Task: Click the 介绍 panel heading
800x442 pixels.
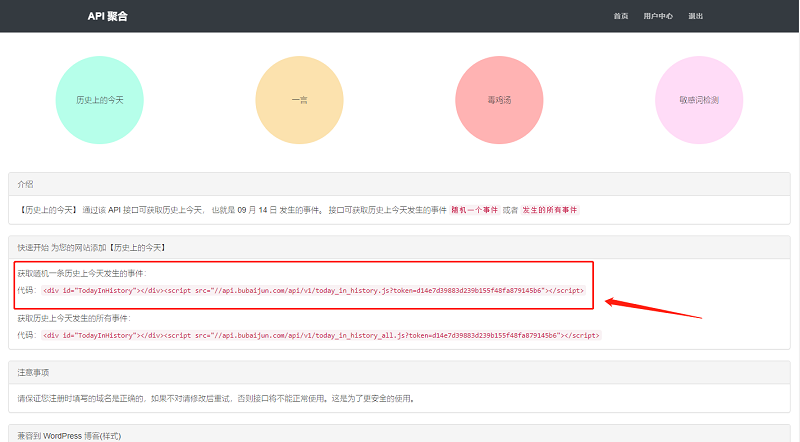Action: point(399,184)
